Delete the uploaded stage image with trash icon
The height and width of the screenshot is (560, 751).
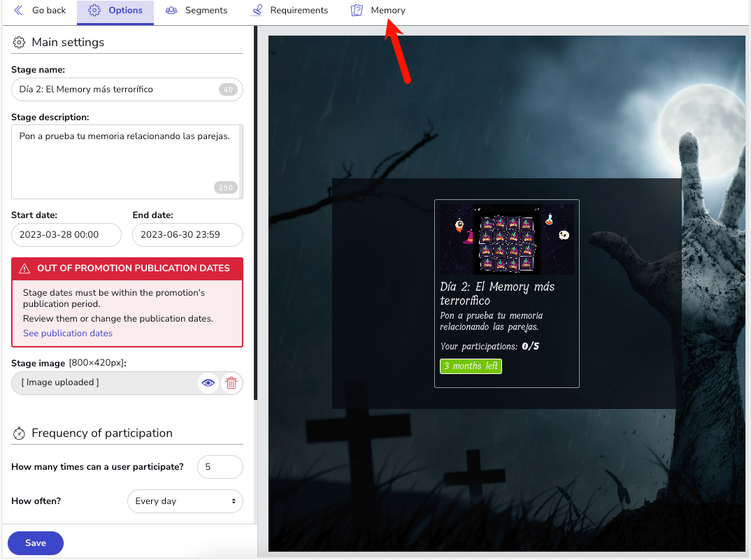click(231, 382)
